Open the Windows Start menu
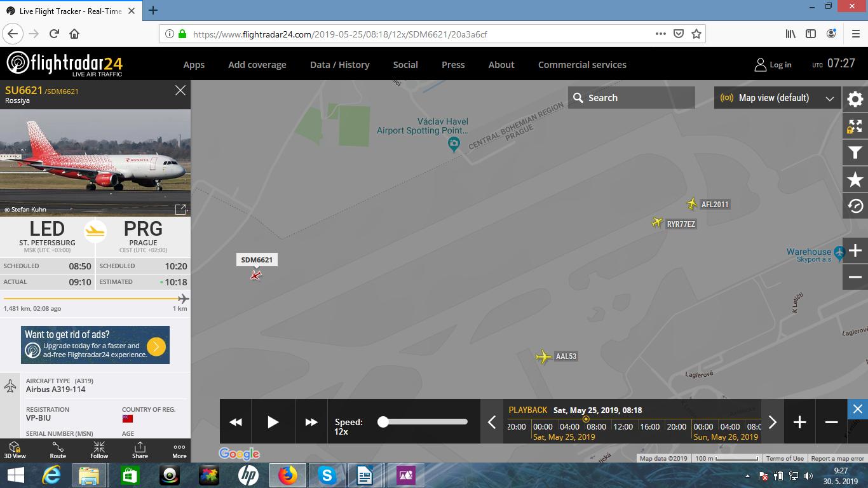The height and width of the screenshot is (488, 868). click(15, 475)
